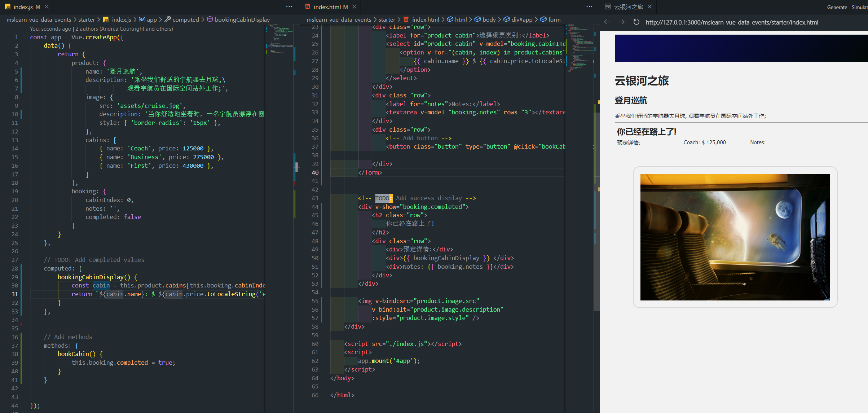The image size is (868, 413).
Task: Click app.mount('#app') line in index.html
Action: click(x=389, y=361)
